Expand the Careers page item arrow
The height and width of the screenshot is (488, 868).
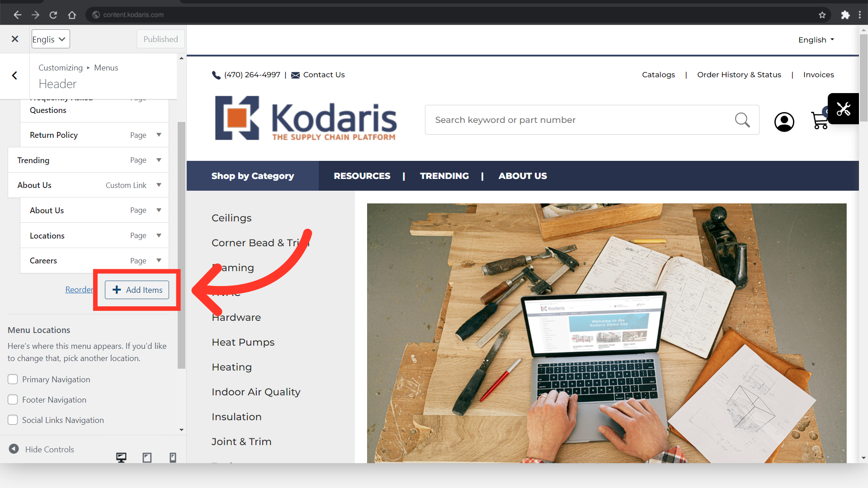pyautogui.click(x=159, y=260)
